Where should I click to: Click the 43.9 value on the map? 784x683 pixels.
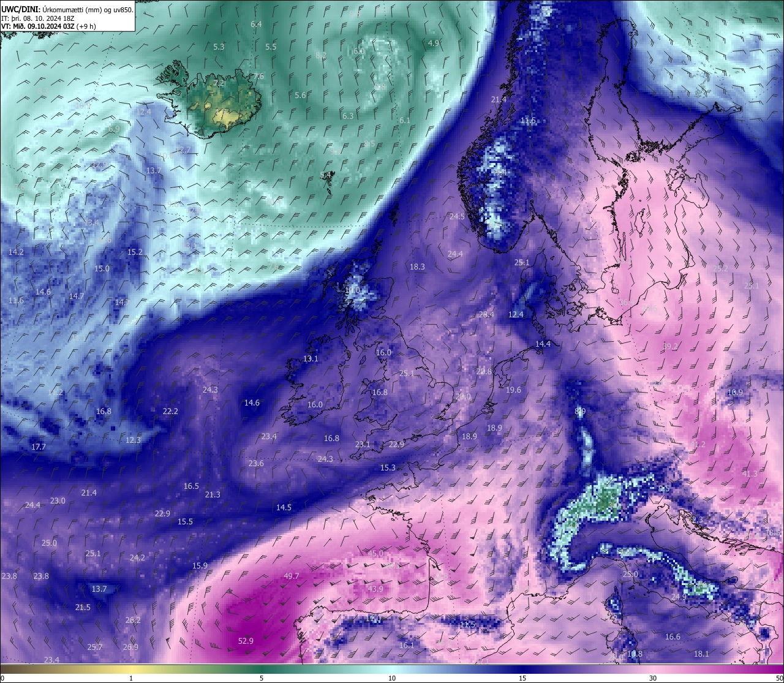point(375,589)
